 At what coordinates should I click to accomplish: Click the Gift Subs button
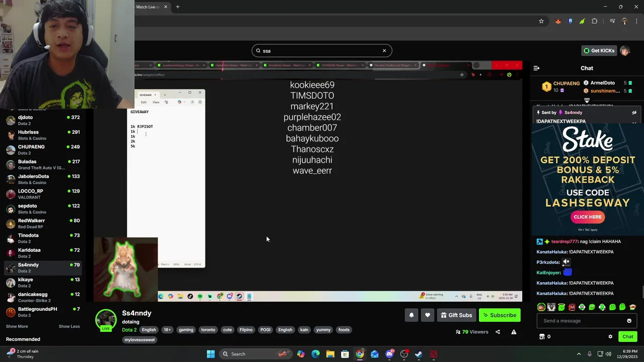(456, 315)
